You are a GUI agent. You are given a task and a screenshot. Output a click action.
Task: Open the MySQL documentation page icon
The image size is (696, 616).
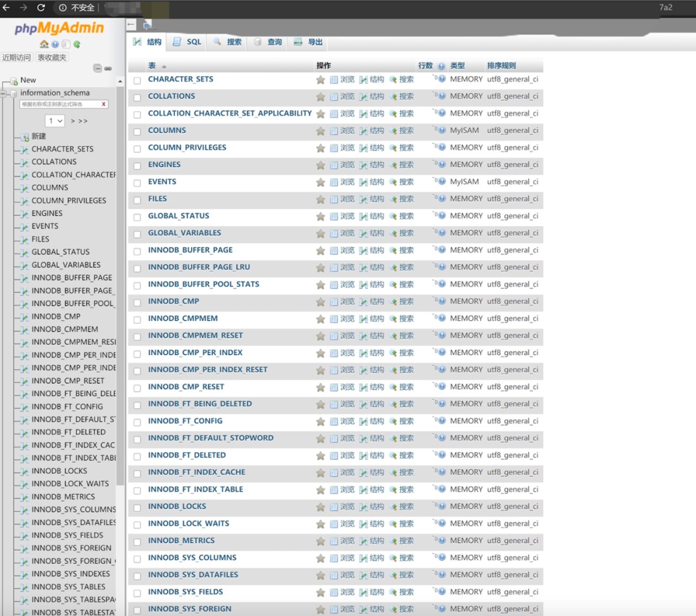66,44
